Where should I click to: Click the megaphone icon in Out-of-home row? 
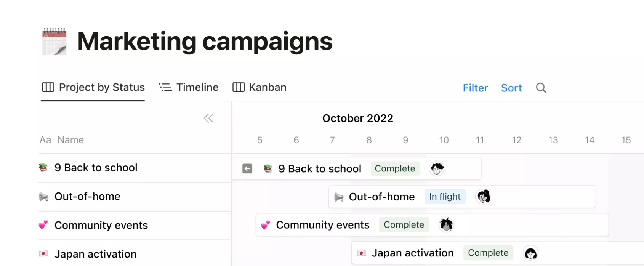point(43,197)
